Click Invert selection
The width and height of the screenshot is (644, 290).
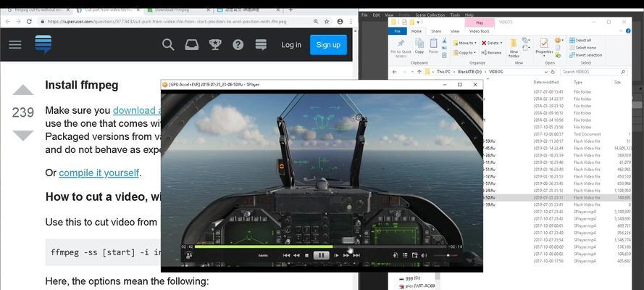[585, 55]
